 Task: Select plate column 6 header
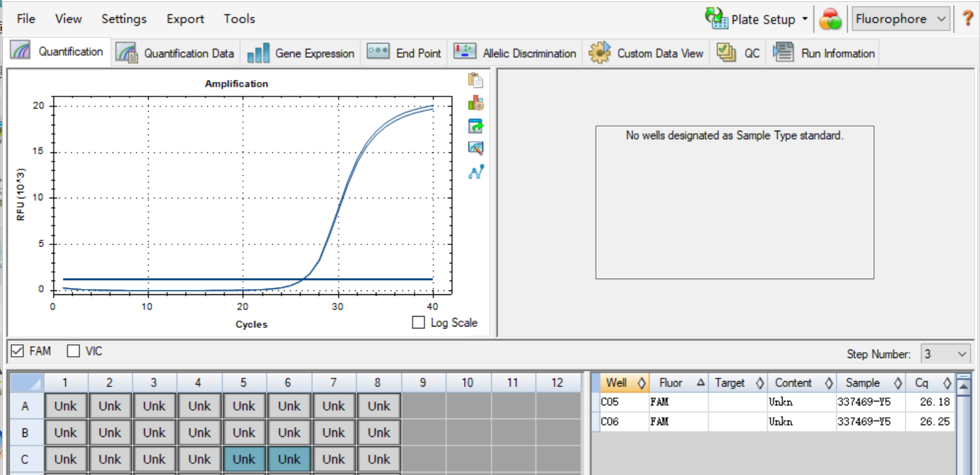pos(289,382)
